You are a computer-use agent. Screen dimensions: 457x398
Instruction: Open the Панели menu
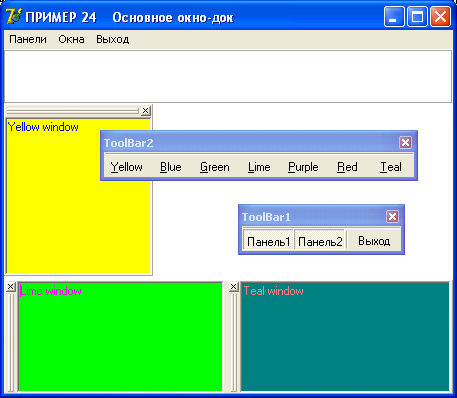pos(28,39)
